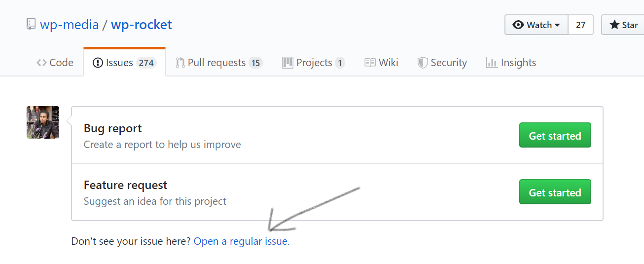Get started with Feature request
The width and height of the screenshot is (644, 264).
click(x=555, y=192)
